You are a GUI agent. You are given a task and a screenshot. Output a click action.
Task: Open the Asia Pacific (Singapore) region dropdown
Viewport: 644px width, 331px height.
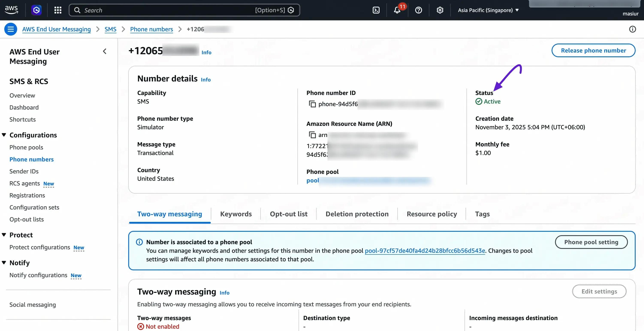click(x=488, y=10)
